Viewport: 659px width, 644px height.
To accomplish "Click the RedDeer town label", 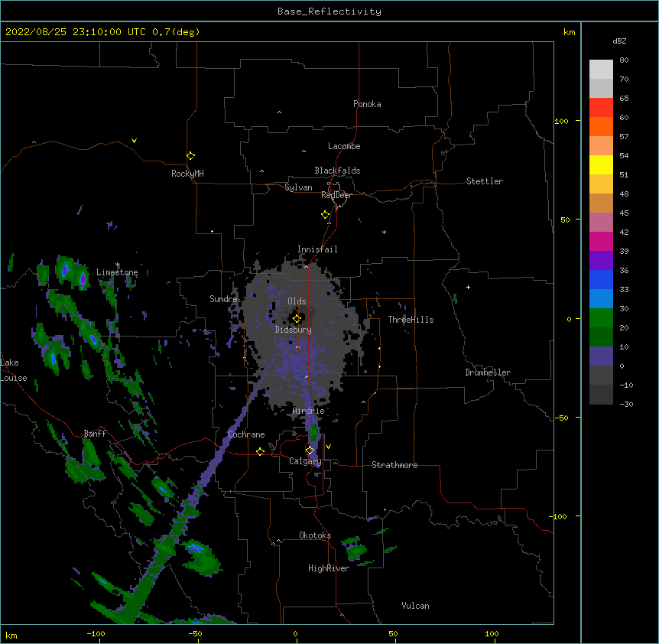I will [336, 195].
